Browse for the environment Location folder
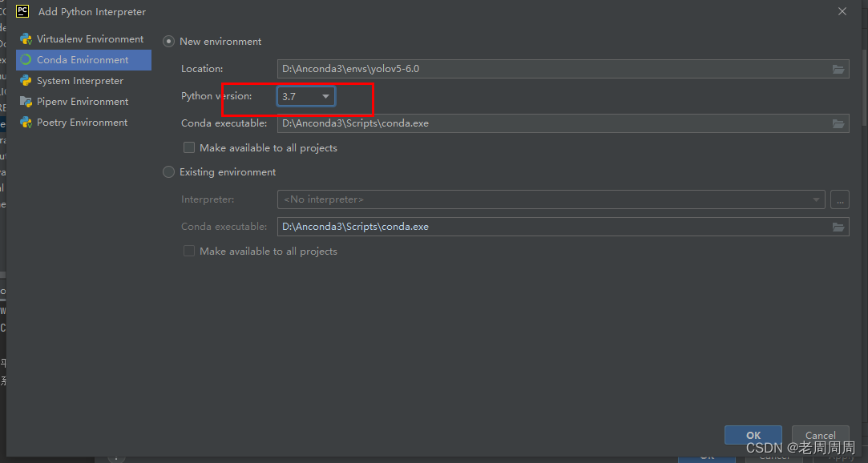868x463 pixels. pyautogui.click(x=838, y=69)
